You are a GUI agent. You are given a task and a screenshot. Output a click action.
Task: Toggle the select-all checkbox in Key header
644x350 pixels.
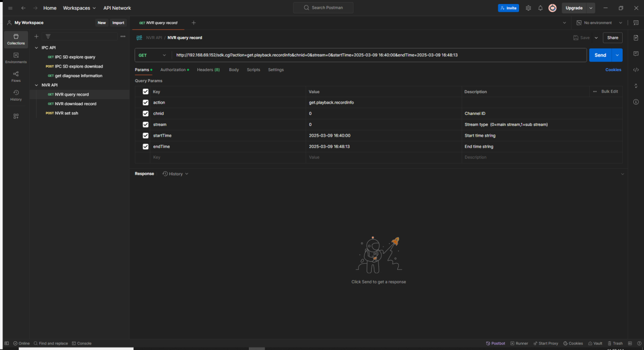146,91
